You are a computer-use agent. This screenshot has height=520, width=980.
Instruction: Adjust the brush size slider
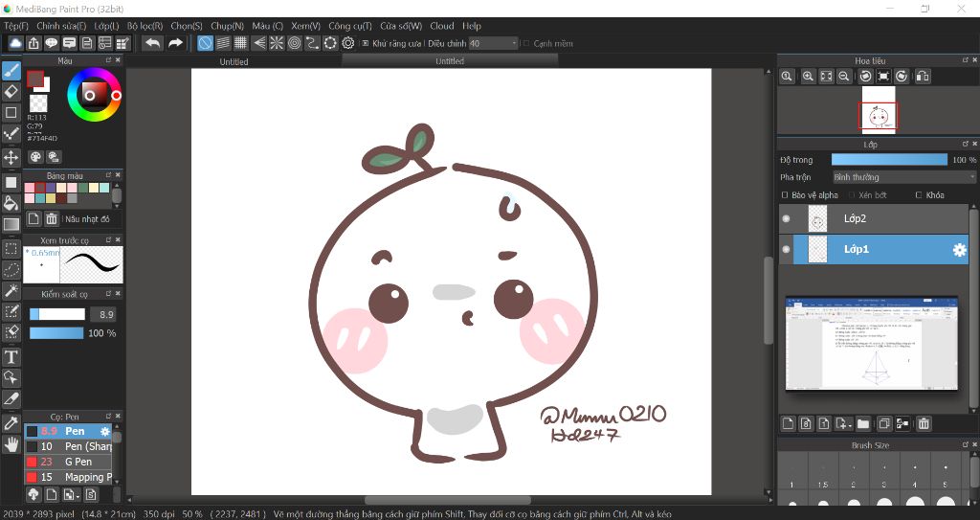pos(56,314)
